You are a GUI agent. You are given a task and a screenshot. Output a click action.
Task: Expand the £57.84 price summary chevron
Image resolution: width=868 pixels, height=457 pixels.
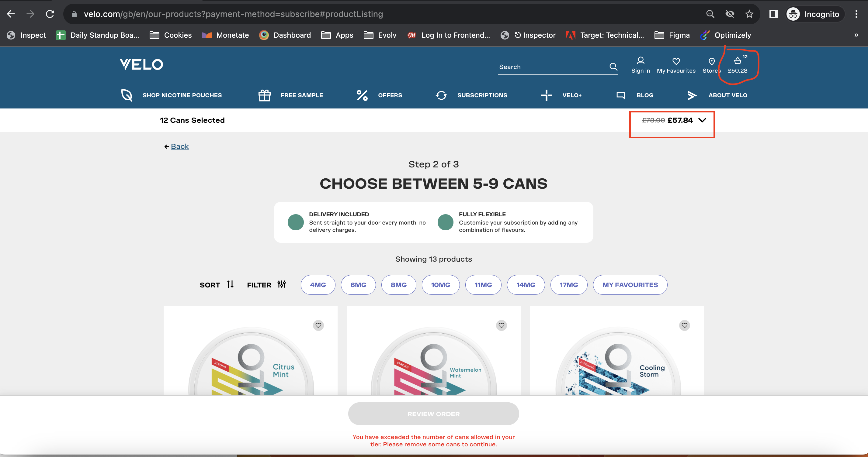702,120
